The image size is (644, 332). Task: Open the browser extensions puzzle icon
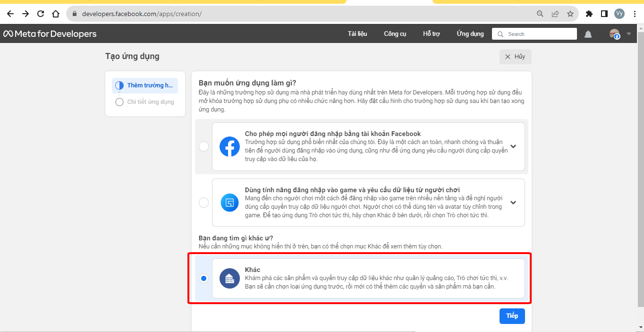click(x=589, y=14)
